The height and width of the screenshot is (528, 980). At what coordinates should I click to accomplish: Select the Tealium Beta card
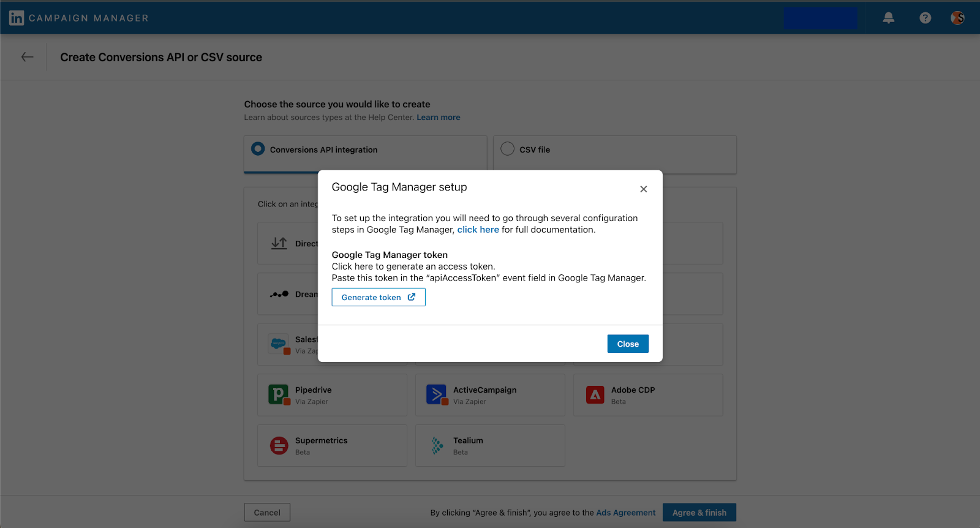[x=490, y=446]
